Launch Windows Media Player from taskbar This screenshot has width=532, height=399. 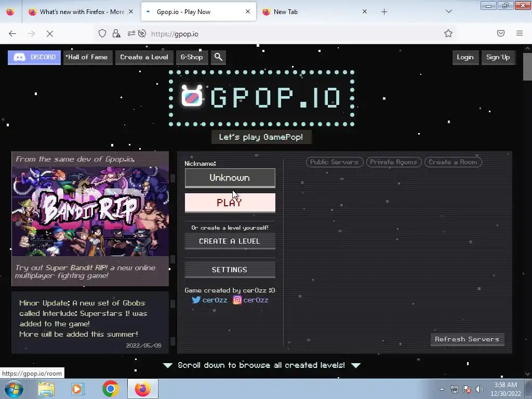coord(78,389)
